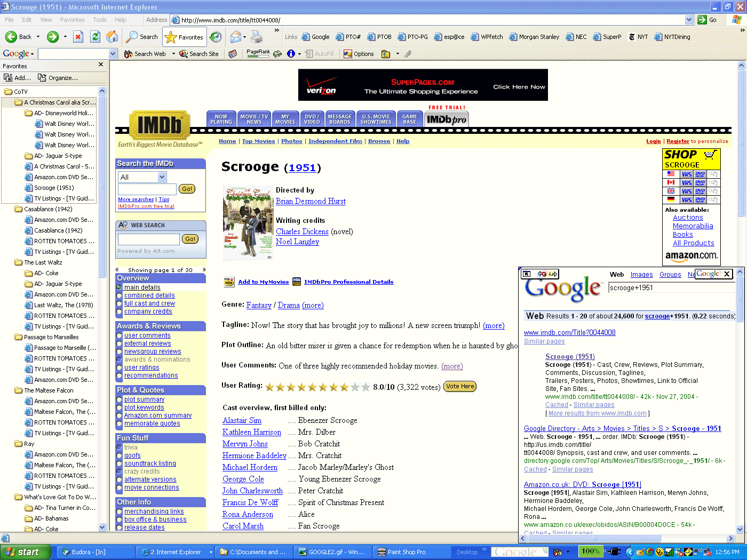Select the user comments radio button
The image size is (747, 560).
pyautogui.click(x=120, y=335)
